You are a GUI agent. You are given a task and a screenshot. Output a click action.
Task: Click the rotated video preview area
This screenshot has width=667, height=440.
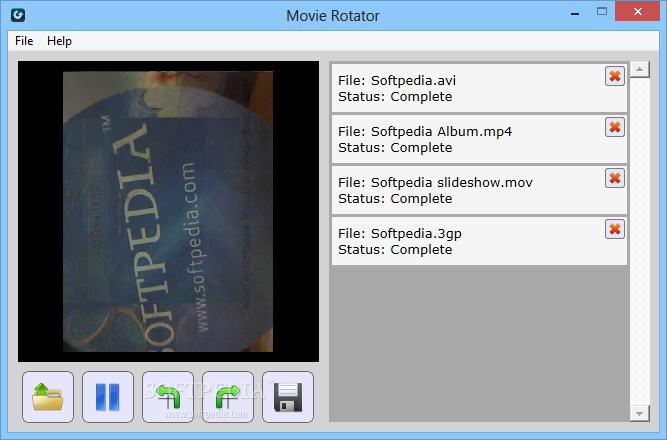click(x=168, y=211)
